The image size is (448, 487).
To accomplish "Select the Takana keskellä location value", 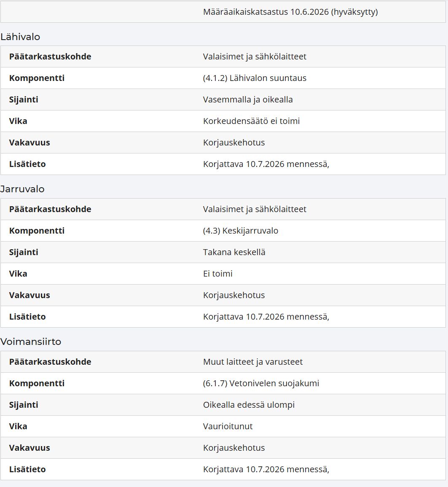I will click(x=234, y=252).
